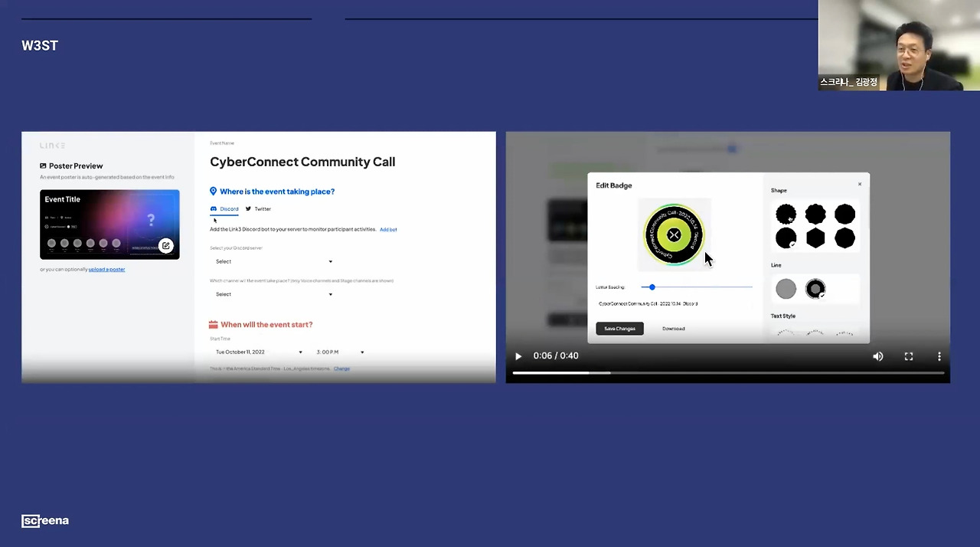Click the badge text input field

[x=674, y=304]
